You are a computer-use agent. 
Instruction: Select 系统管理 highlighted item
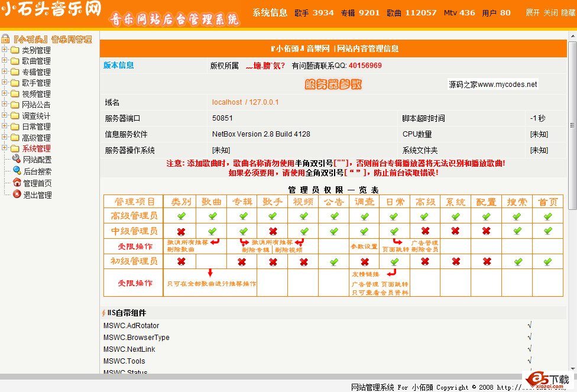[37, 149]
